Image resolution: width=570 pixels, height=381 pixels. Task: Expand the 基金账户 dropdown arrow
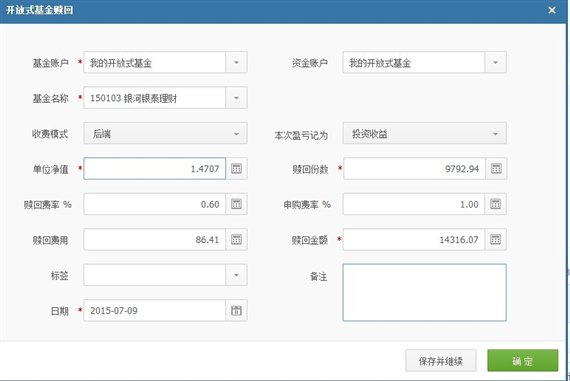tap(236, 63)
